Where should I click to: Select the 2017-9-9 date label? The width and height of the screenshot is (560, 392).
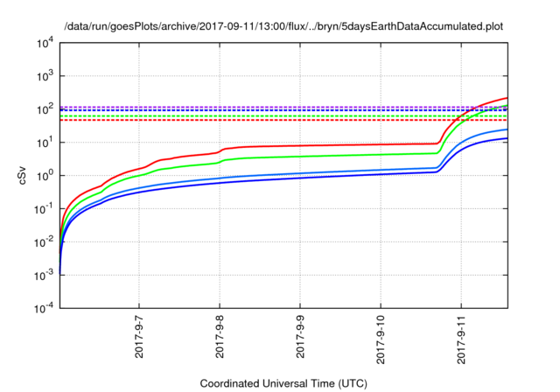(x=300, y=336)
